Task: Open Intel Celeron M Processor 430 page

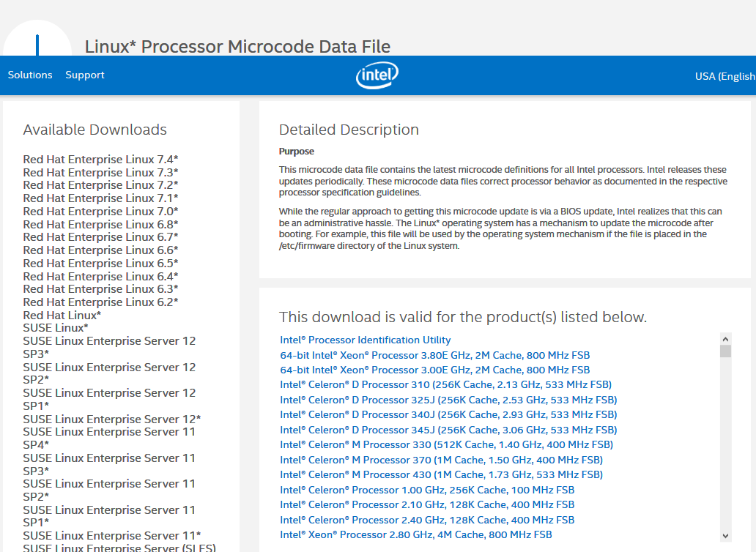Action: 440,474
